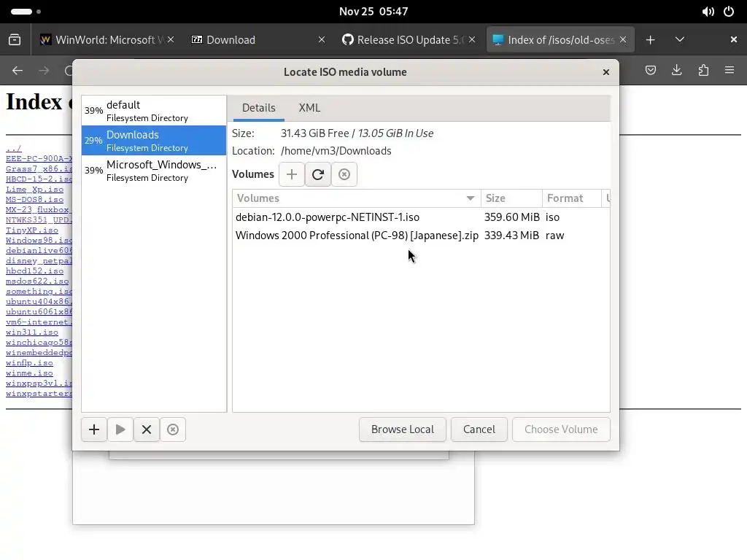Click the Cancel button
747x560 pixels.
(479, 429)
